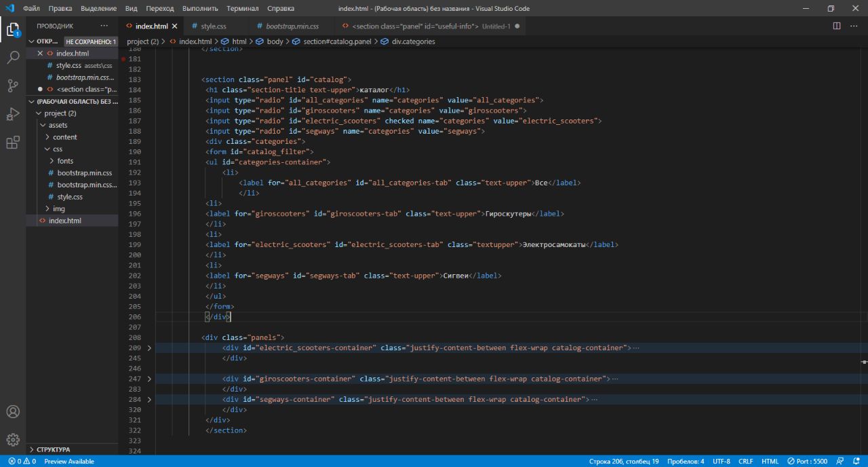Unfold electric_scooters-container div at line 209
This screenshot has height=467, width=868.
(x=149, y=348)
